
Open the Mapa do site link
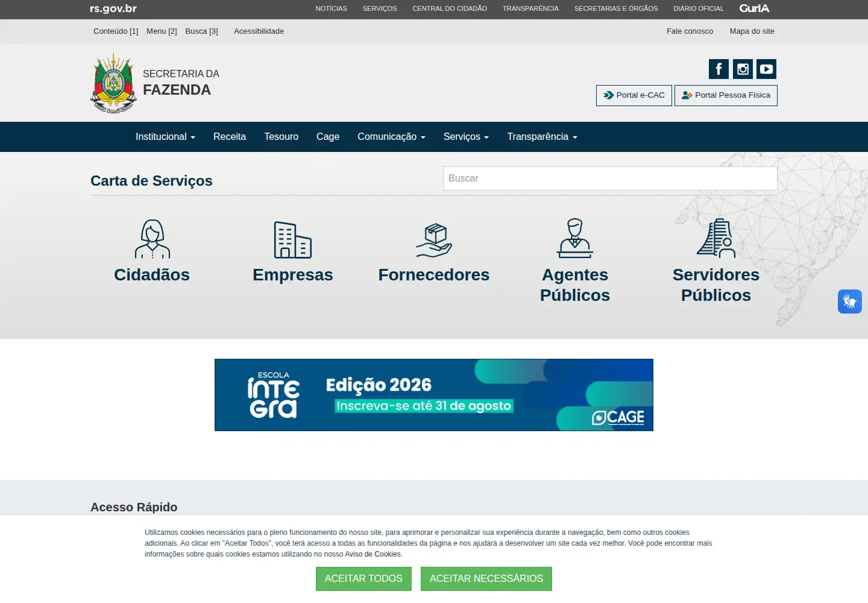752,31
